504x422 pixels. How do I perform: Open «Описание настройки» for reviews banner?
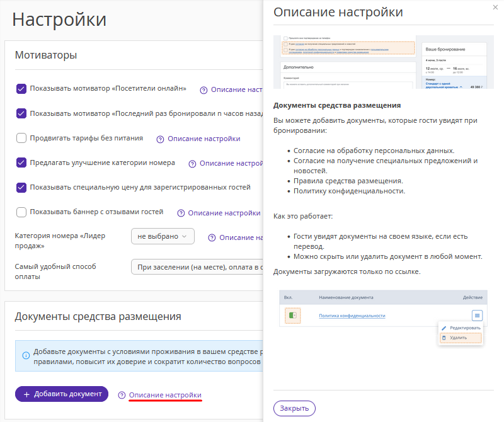tap(224, 213)
